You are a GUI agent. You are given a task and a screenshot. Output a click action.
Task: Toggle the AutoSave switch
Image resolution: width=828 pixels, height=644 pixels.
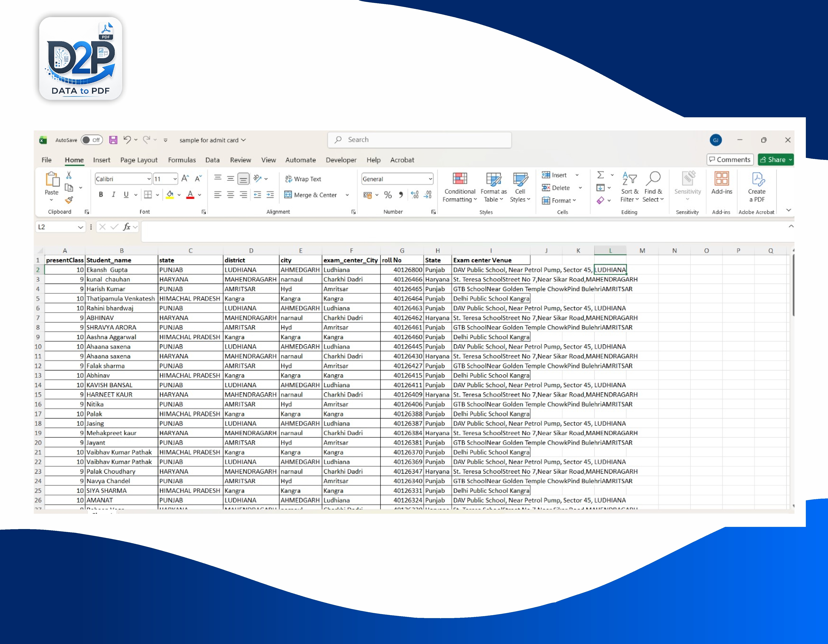click(92, 140)
